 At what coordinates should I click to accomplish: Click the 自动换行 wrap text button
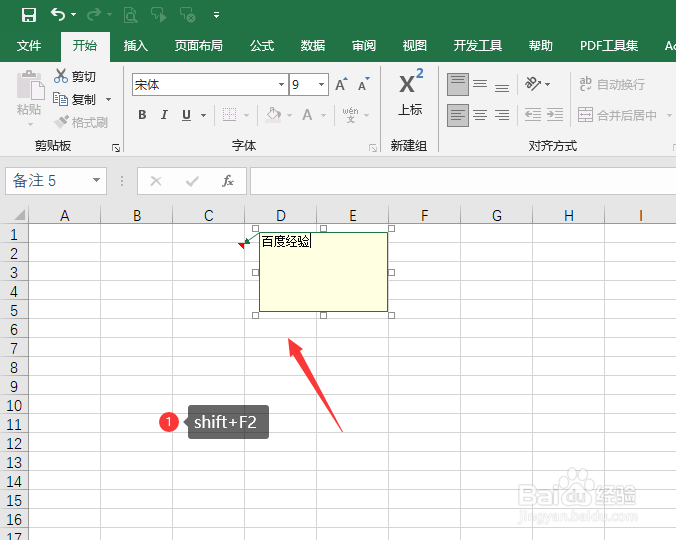coord(612,84)
